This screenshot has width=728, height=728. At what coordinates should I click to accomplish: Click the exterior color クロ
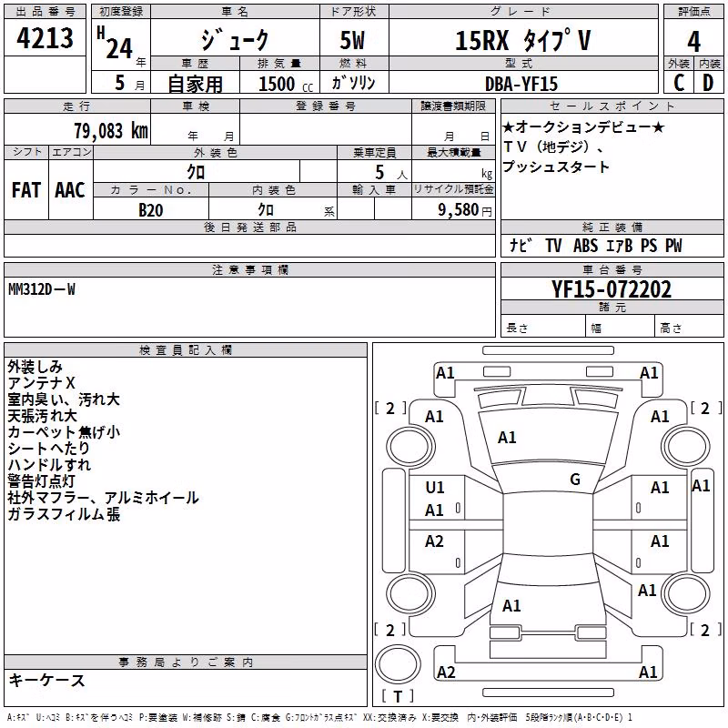(x=196, y=172)
